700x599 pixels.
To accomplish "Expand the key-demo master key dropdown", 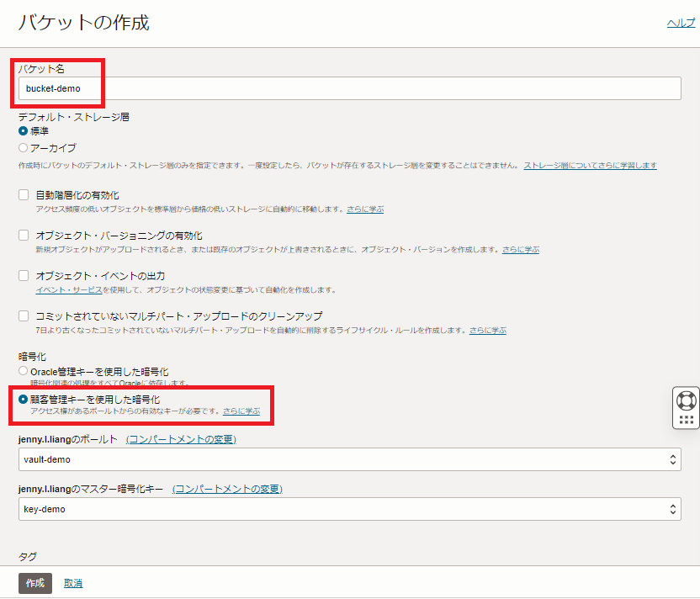I will (x=349, y=509).
